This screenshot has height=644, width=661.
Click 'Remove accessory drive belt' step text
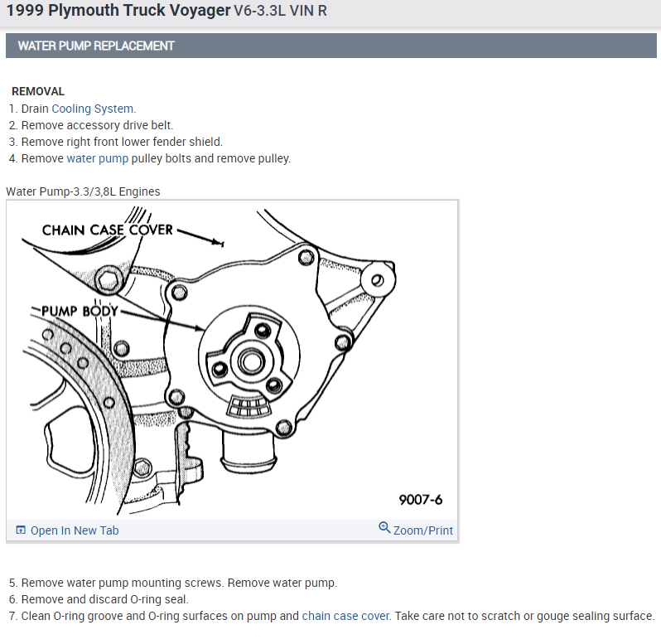(97, 125)
